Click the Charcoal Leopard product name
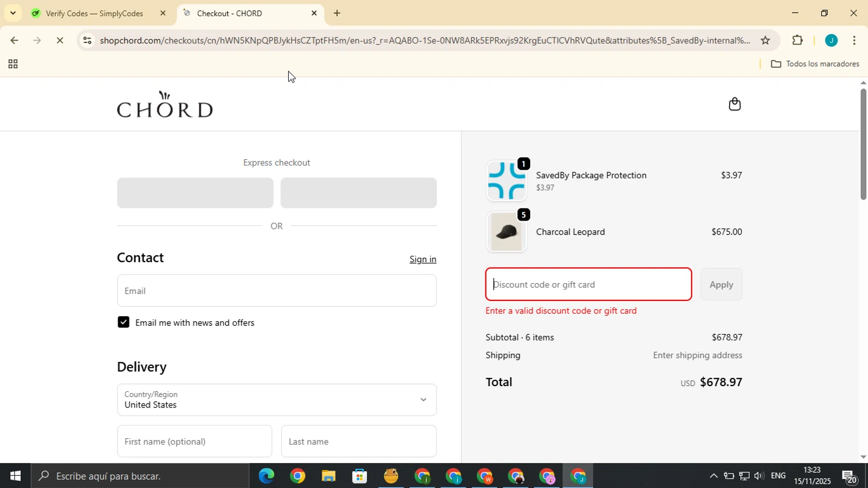This screenshot has width=868, height=488. 571,232
